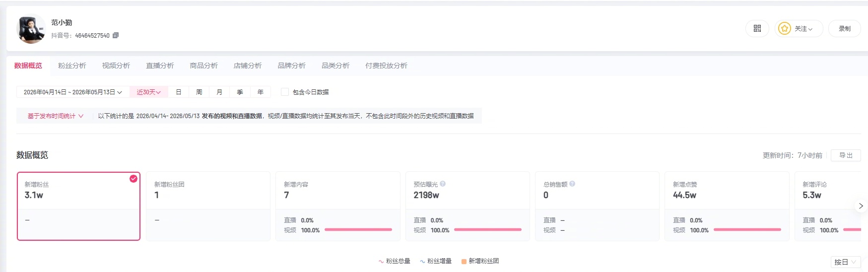
Task: Click help icon next to 预估曝光
Action: pos(443,184)
